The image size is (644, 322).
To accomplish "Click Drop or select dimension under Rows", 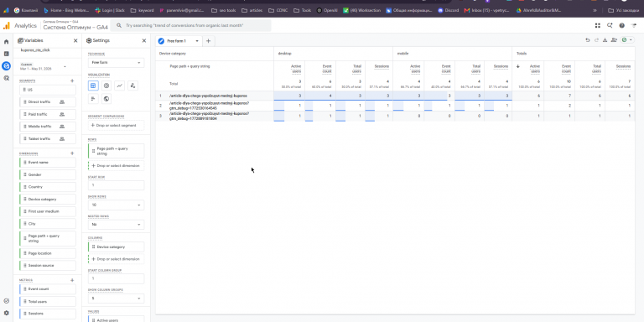I will [x=117, y=166].
